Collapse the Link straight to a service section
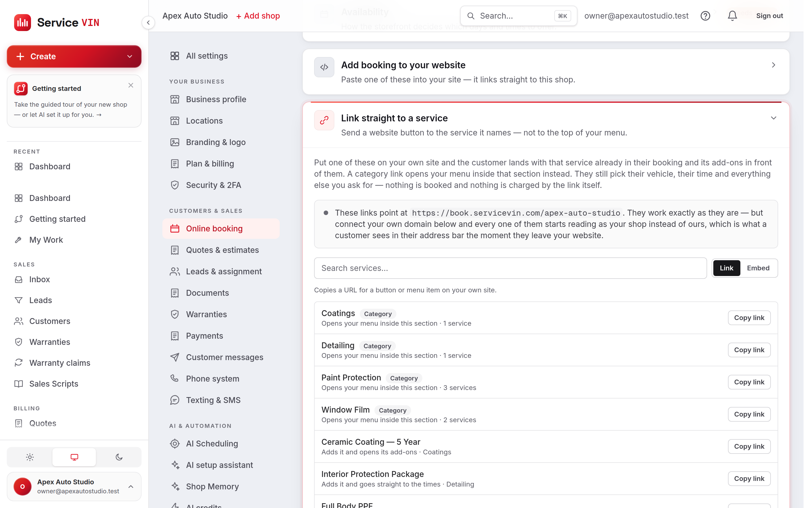This screenshot has height=508, width=812. tap(773, 118)
